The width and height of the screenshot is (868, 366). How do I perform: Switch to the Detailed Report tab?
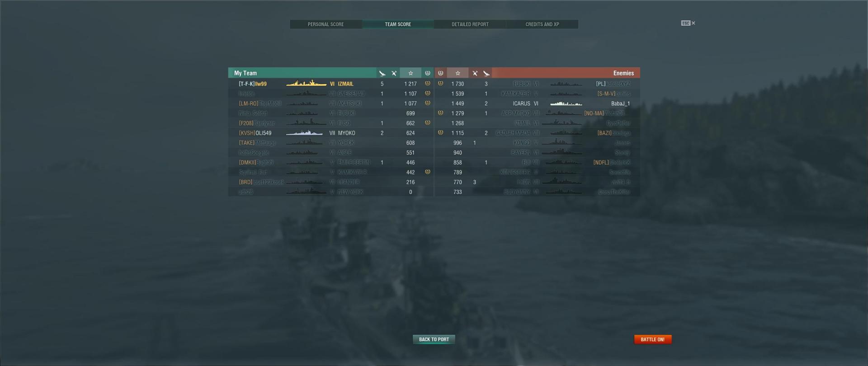click(x=470, y=24)
